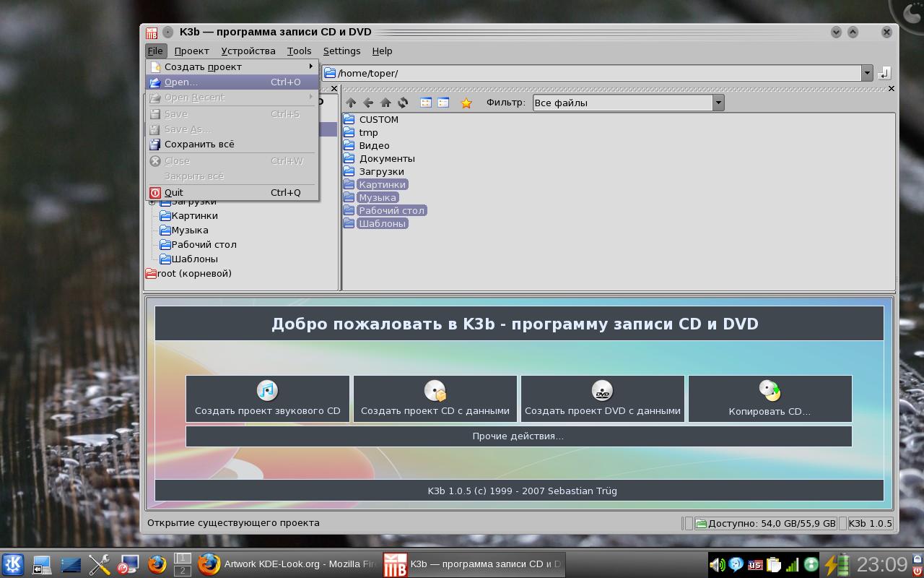Open the Settings menu
924x578 pixels.
click(x=341, y=51)
